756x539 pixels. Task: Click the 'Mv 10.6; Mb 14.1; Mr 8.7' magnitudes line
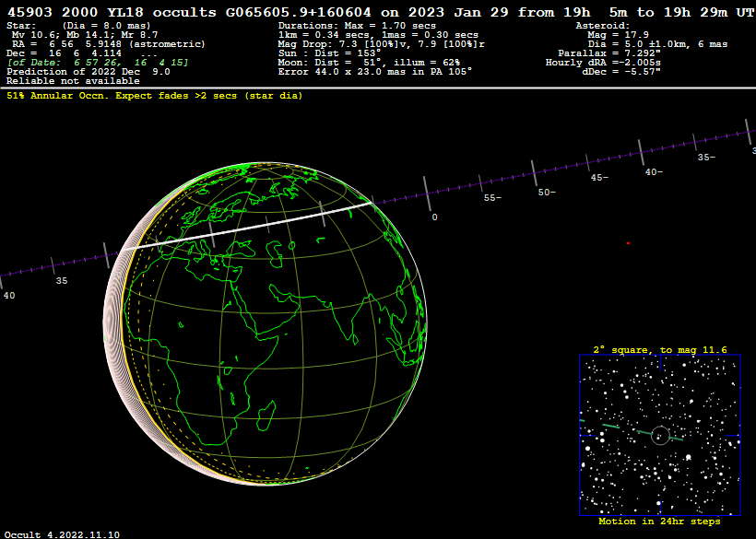coord(85,35)
